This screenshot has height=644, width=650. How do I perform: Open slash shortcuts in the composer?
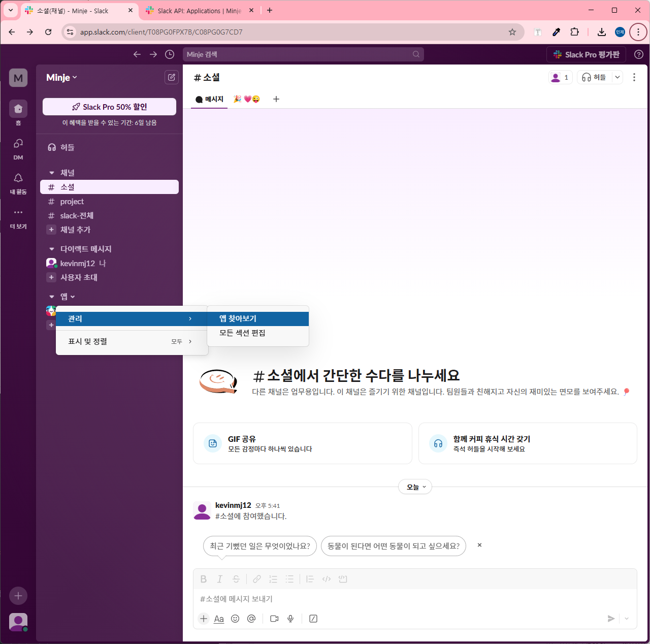click(x=313, y=619)
